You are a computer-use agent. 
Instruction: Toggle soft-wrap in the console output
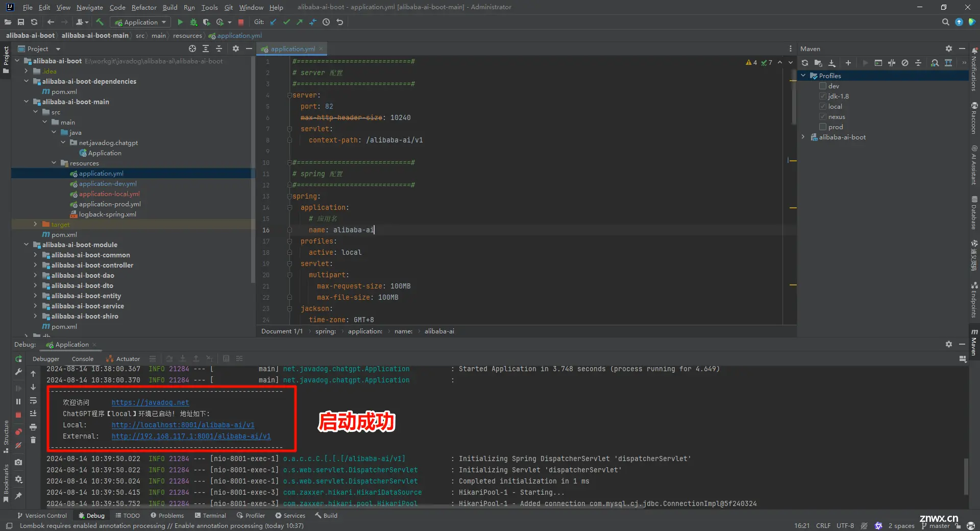33,401
